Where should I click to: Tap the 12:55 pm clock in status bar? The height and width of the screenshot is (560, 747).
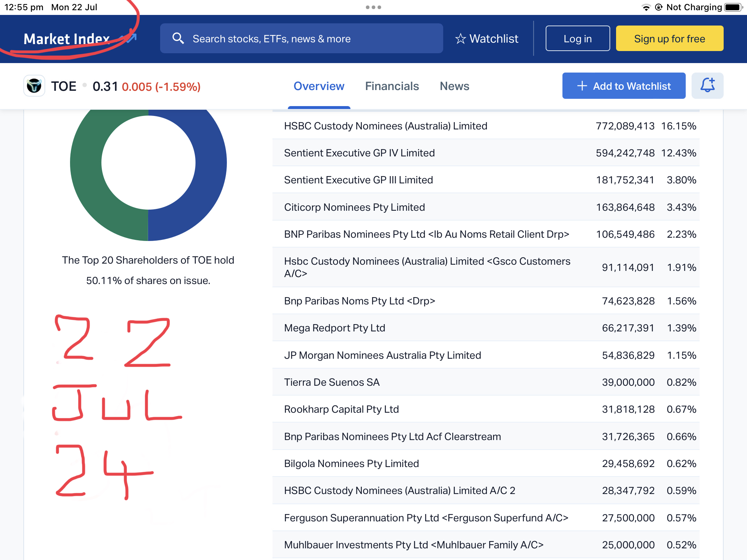(x=24, y=7)
